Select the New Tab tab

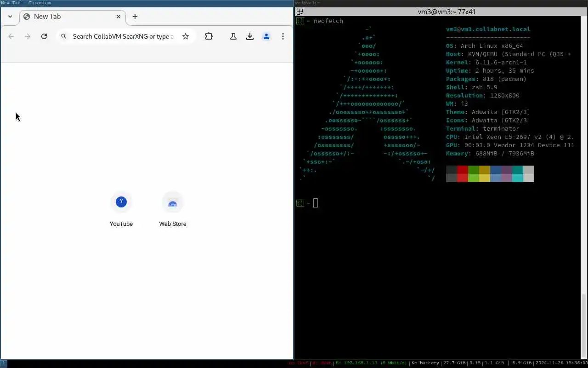[x=72, y=17]
